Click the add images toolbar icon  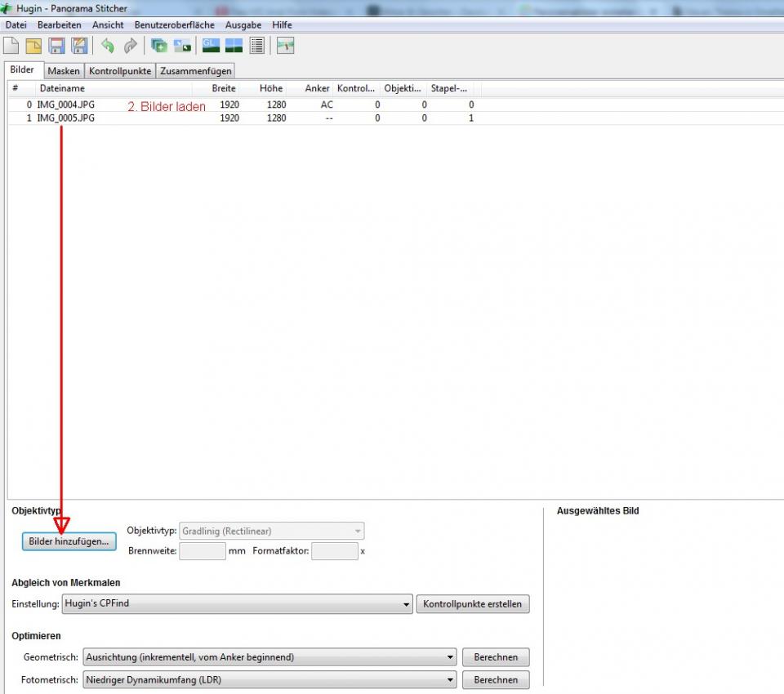coord(159,47)
